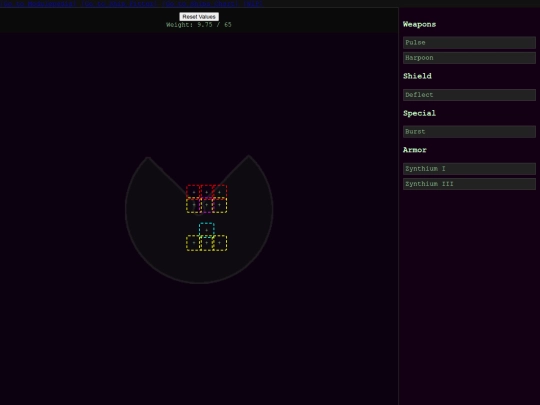Viewport: 540px width, 405px height.
Task: Click left yellow slot below red row
Action: tap(194, 205)
